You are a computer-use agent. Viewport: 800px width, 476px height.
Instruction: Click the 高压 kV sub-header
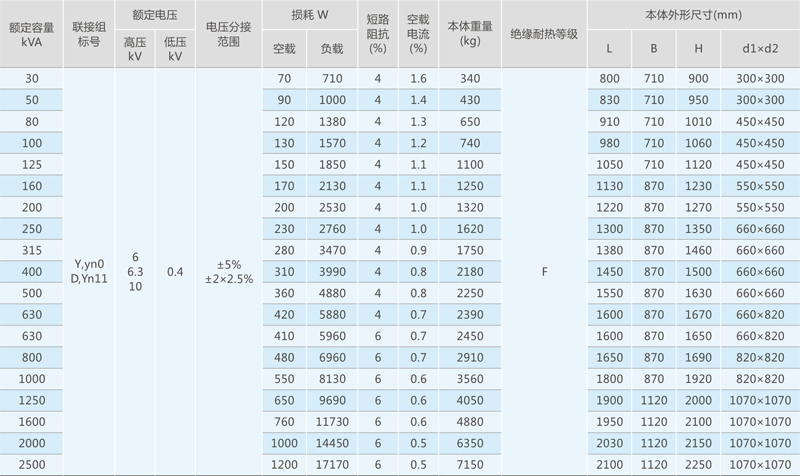pos(135,49)
